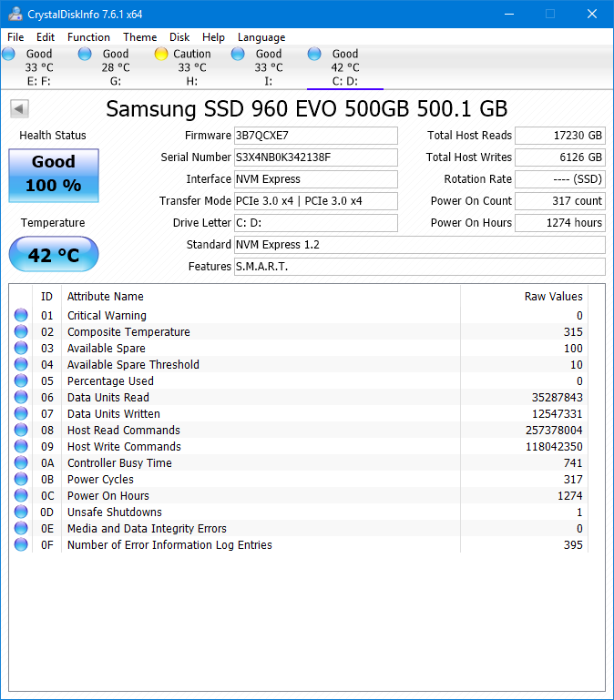The width and height of the screenshot is (614, 700).
Task: Click status orb for Critical Warning row
Action: [21, 315]
